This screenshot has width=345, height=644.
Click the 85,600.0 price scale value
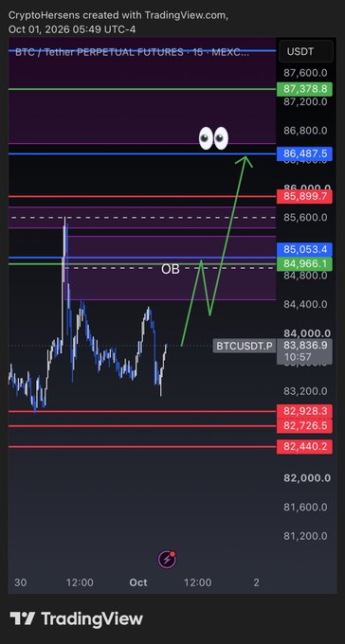pos(305,217)
